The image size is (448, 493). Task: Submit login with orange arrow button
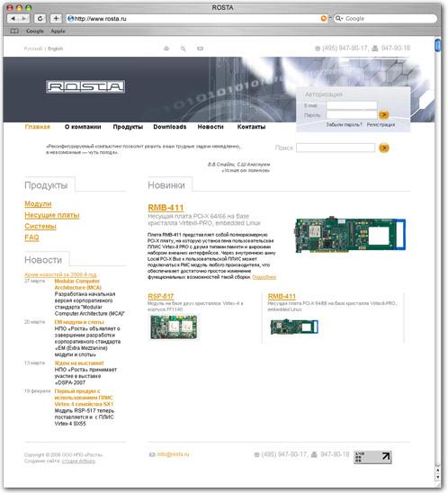click(x=383, y=115)
